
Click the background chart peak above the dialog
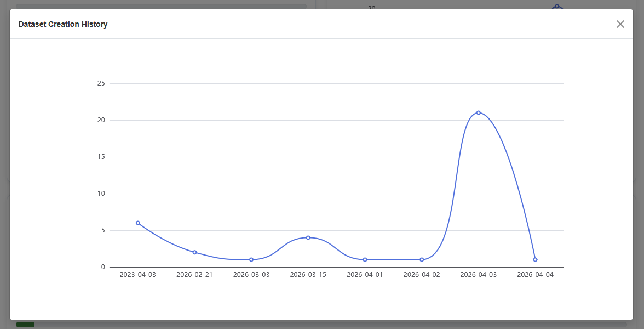(x=556, y=5)
